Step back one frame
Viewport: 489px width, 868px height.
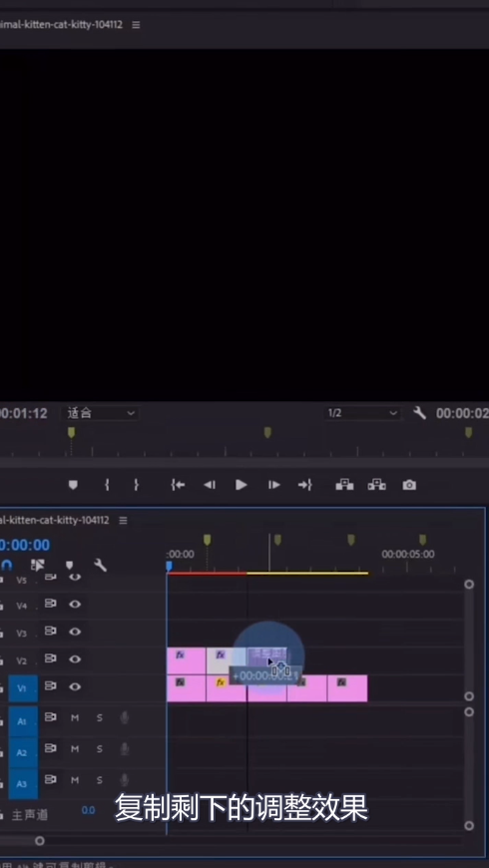click(210, 485)
